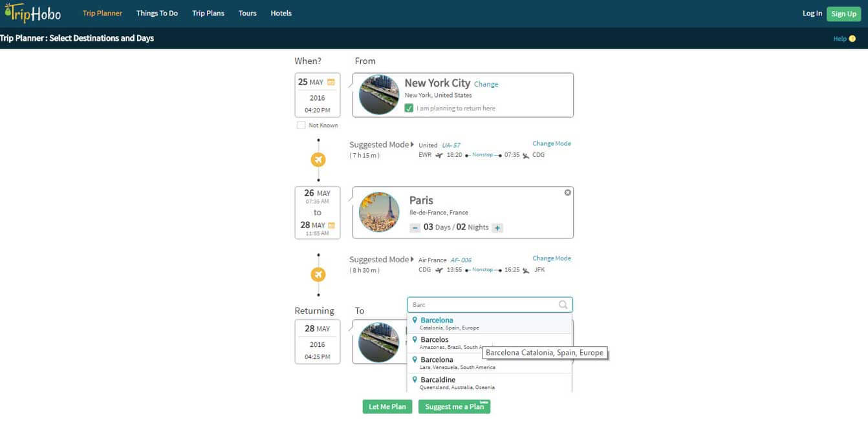Open the Hotels page
The height and width of the screenshot is (429, 868).
click(x=281, y=13)
